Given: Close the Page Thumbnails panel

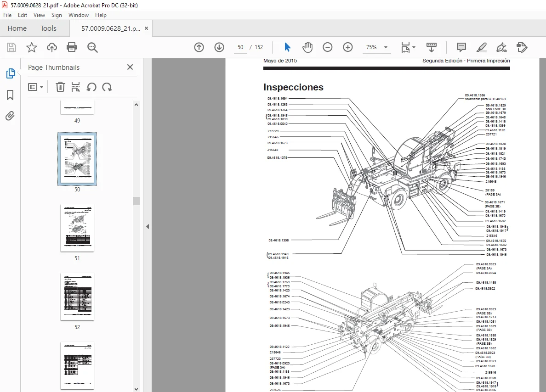Looking at the screenshot, I should click(x=130, y=67).
